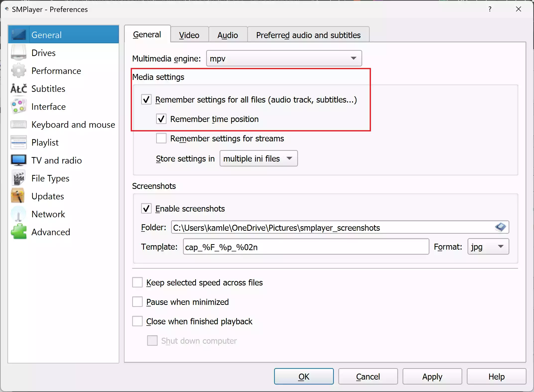Click inside the Template input field
This screenshot has height=392, width=534.
pos(306,247)
